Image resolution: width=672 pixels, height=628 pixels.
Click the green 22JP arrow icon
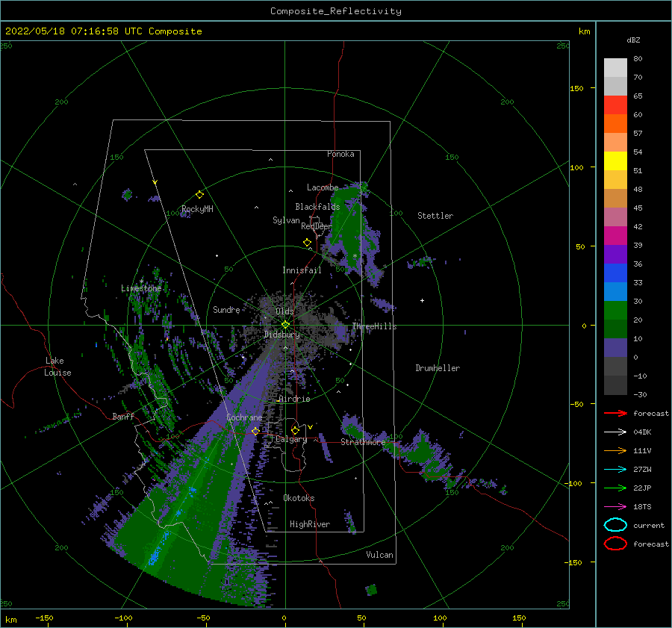(x=615, y=488)
